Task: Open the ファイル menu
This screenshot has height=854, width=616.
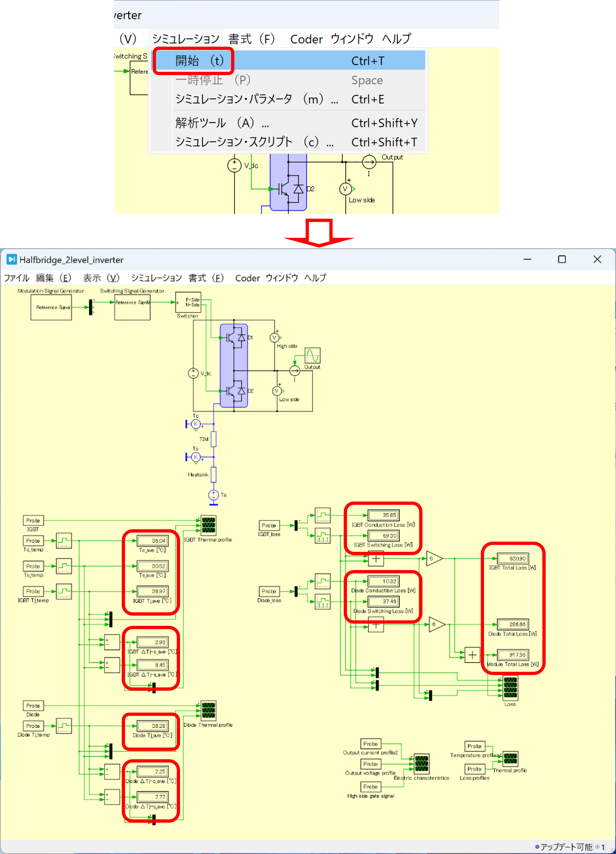Action: tap(16, 278)
